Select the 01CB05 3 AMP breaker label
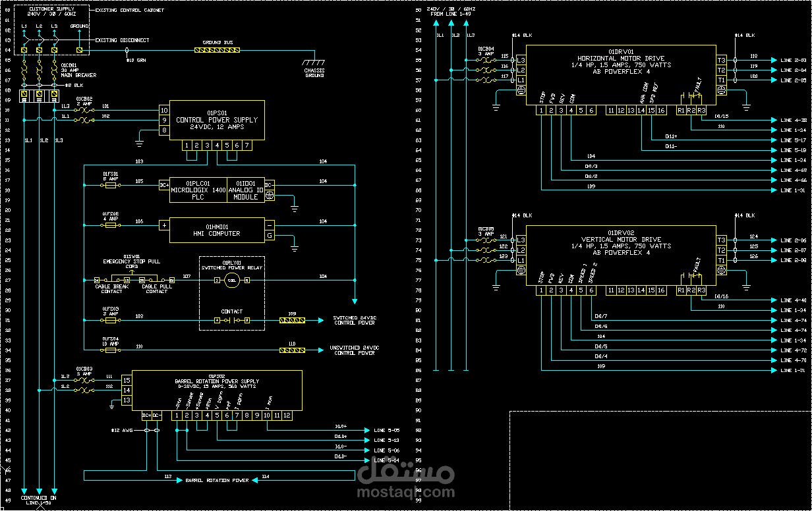The height and width of the screenshot is (511, 812). pos(486,231)
